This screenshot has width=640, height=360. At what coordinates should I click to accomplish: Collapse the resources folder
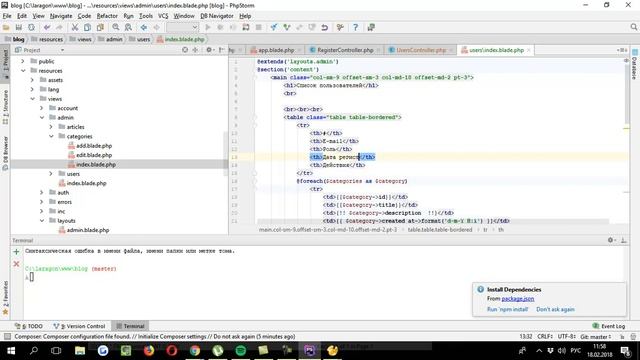pos(23,71)
